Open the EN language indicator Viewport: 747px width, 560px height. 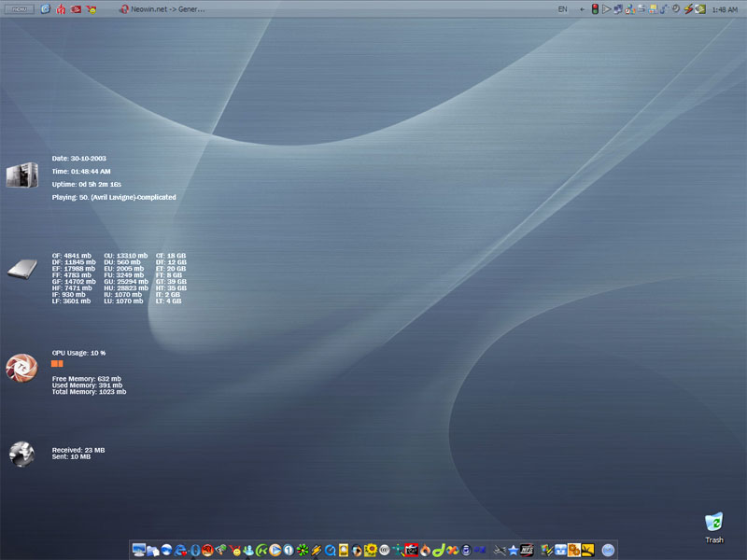coord(562,9)
